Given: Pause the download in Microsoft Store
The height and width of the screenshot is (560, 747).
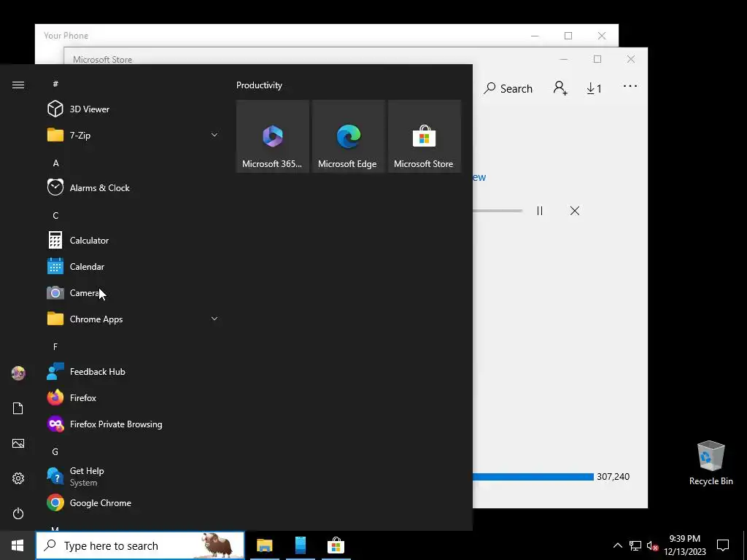Looking at the screenshot, I should point(540,211).
